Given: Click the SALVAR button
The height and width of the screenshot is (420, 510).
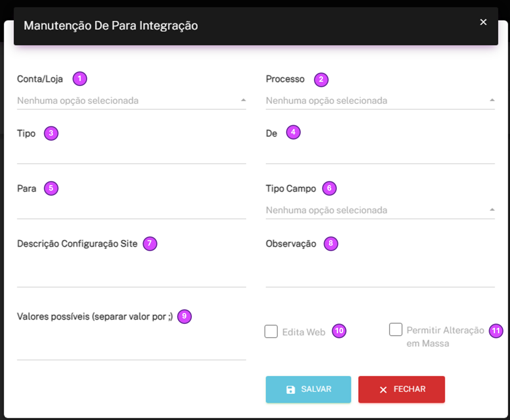Looking at the screenshot, I should point(308,389).
